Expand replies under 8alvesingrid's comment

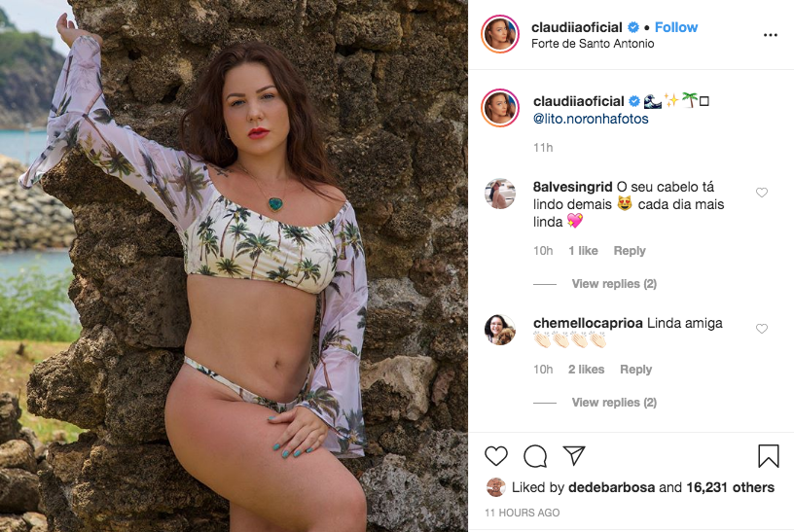(614, 283)
